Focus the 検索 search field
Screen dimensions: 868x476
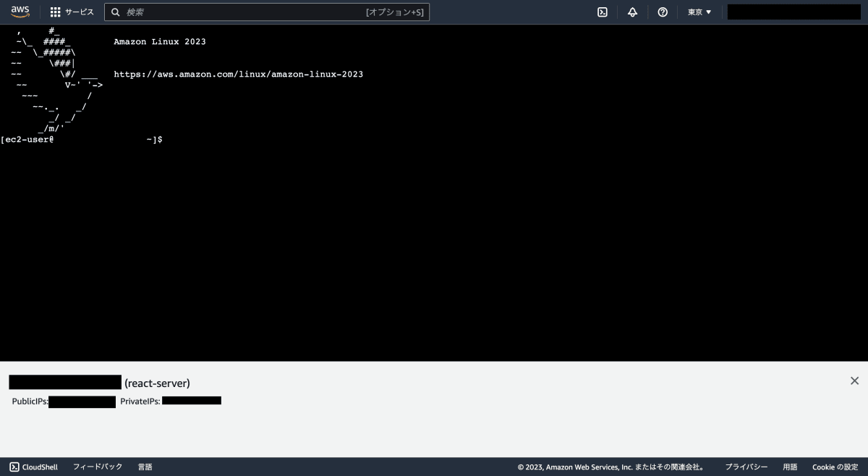[267, 12]
